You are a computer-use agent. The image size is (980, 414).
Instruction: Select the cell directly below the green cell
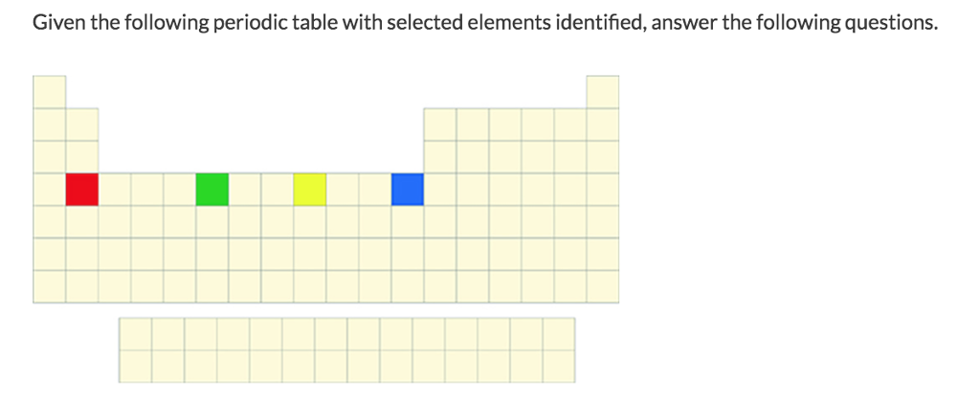[212, 222]
